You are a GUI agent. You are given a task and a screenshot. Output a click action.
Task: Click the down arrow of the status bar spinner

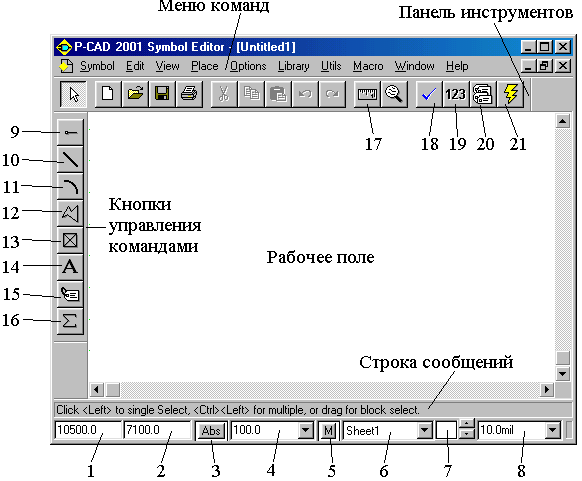point(467,435)
